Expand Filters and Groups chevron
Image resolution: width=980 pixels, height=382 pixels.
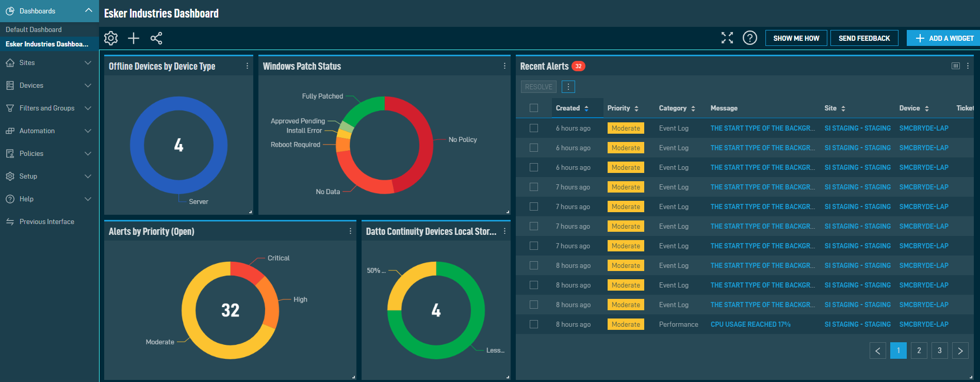tap(88, 108)
